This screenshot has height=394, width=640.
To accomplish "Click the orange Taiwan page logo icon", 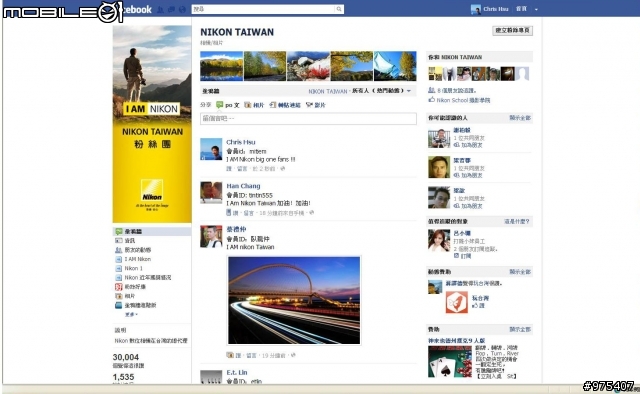I will click(457, 302).
